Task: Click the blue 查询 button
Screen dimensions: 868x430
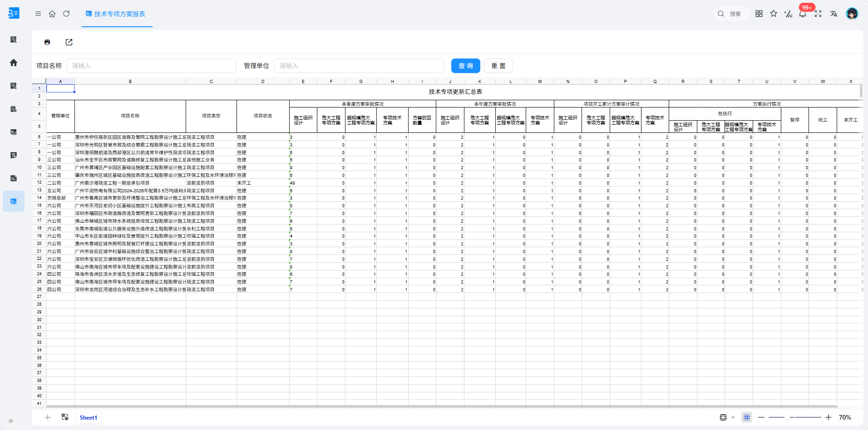Action: pyautogui.click(x=466, y=66)
